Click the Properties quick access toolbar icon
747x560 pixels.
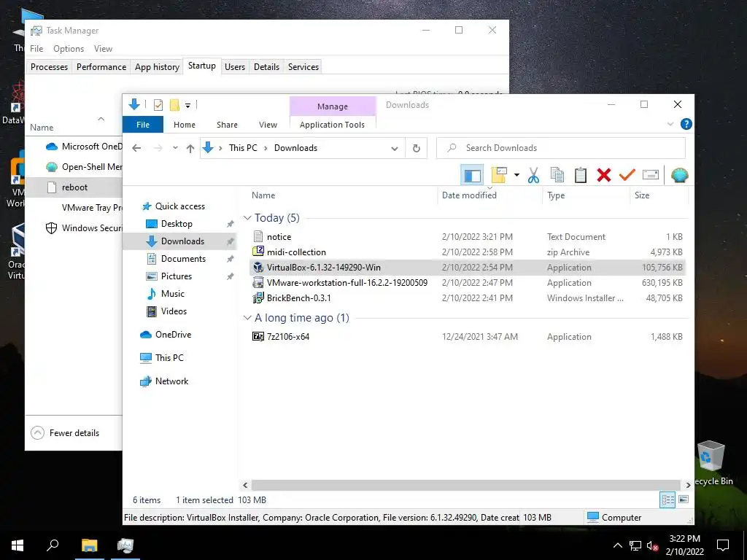click(x=158, y=105)
